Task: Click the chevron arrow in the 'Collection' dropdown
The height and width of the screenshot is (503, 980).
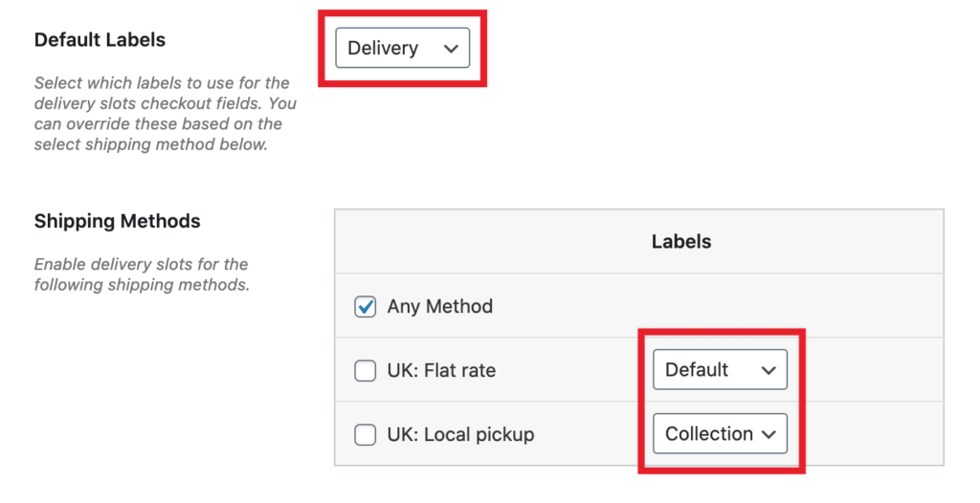Action: click(x=768, y=435)
